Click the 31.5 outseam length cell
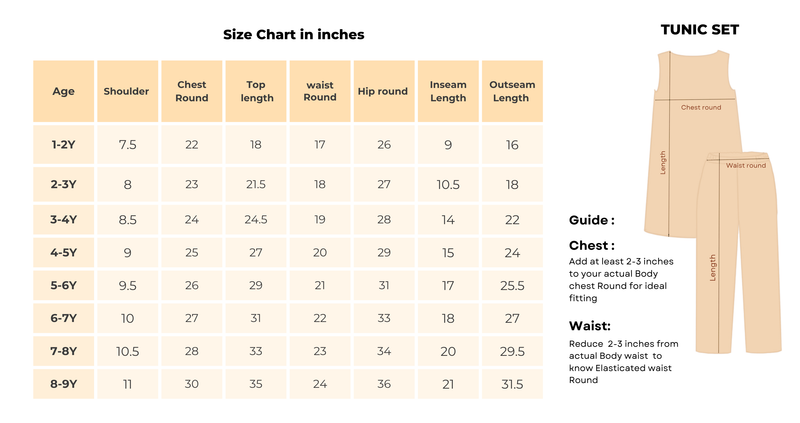The image size is (800, 423). (x=510, y=383)
